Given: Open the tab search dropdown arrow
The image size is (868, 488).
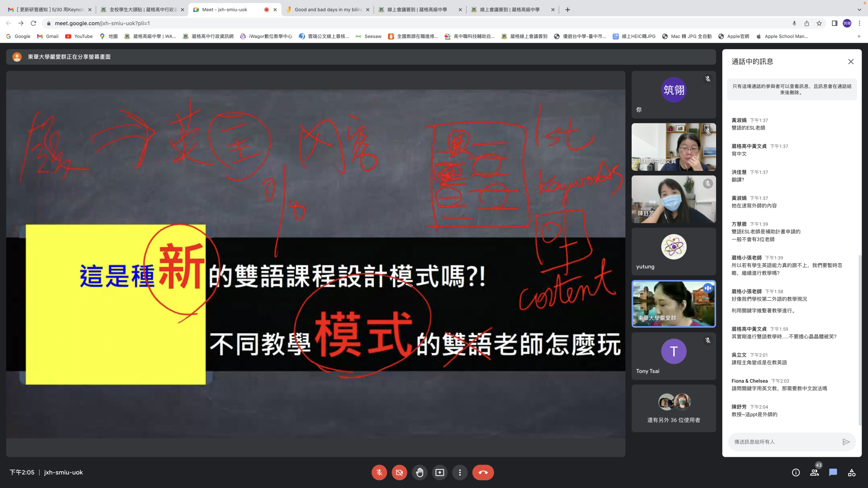Looking at the screenshot, I should 859,9.
